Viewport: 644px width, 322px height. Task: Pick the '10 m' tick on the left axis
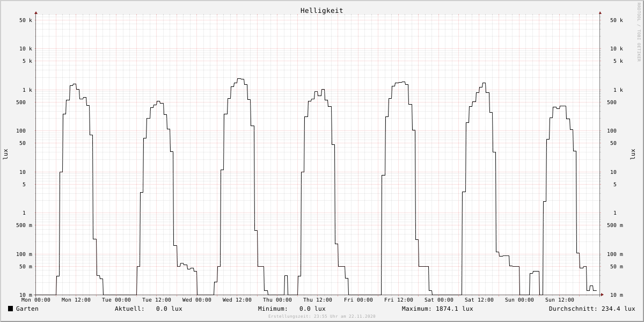tap(26, 295)
